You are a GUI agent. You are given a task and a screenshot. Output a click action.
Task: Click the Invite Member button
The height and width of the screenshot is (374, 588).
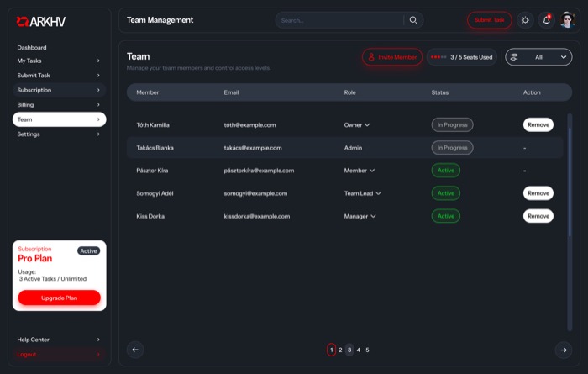click(x=391, y=57)
